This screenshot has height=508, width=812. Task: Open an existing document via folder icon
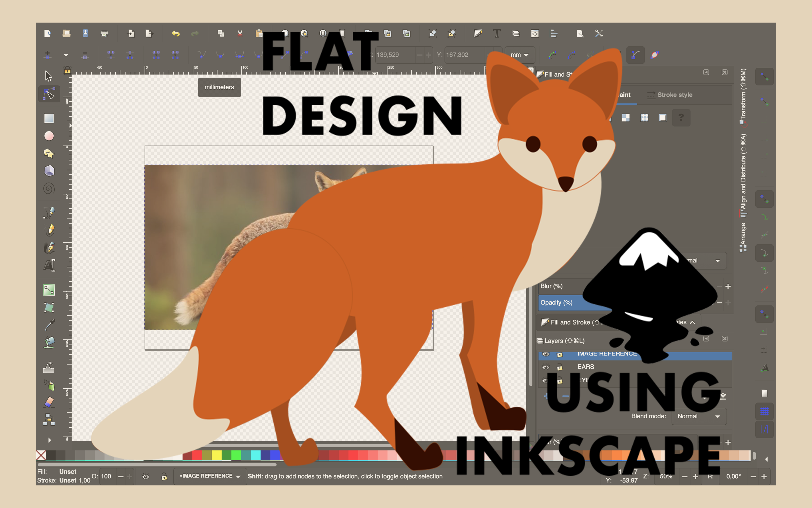click(67, 33)
